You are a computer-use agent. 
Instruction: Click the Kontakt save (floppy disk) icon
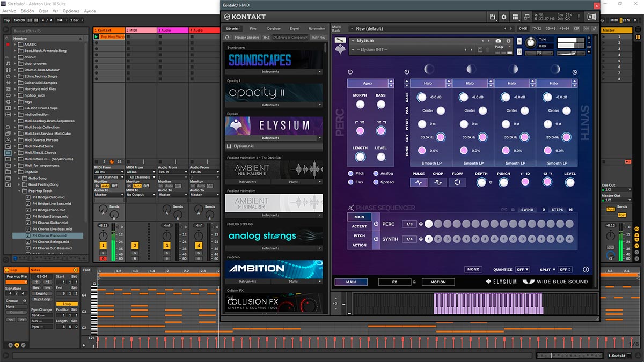[x=492, y=17]
